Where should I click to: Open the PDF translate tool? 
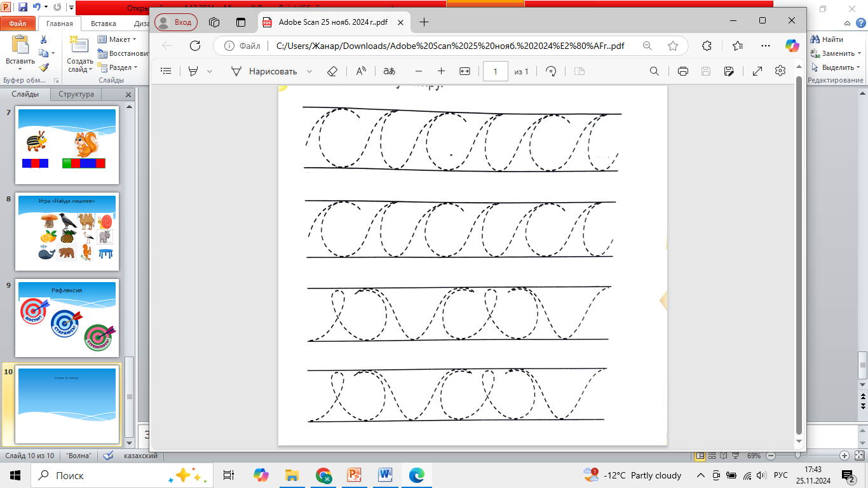tap(389, 71)
